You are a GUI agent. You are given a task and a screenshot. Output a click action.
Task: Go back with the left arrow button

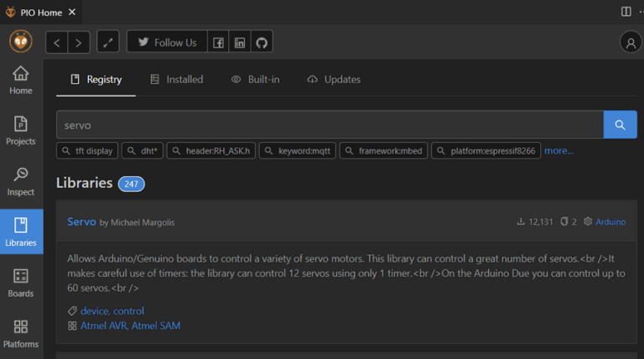click(57, 42)
